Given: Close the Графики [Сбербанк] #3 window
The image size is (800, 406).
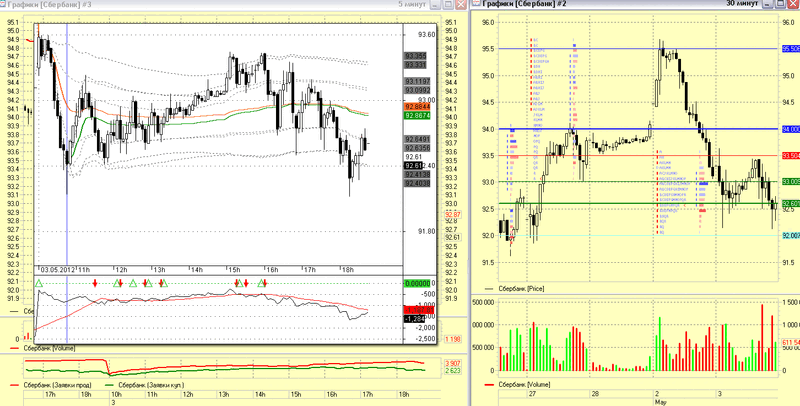Looking at the screenshot, I should [461, 4].
